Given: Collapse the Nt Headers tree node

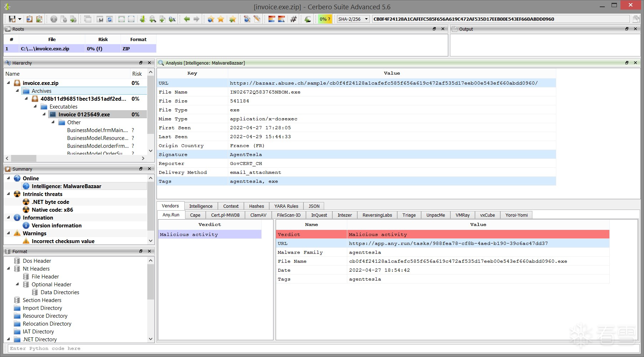Looking at the screenshot, I should [x=9, y=268].
